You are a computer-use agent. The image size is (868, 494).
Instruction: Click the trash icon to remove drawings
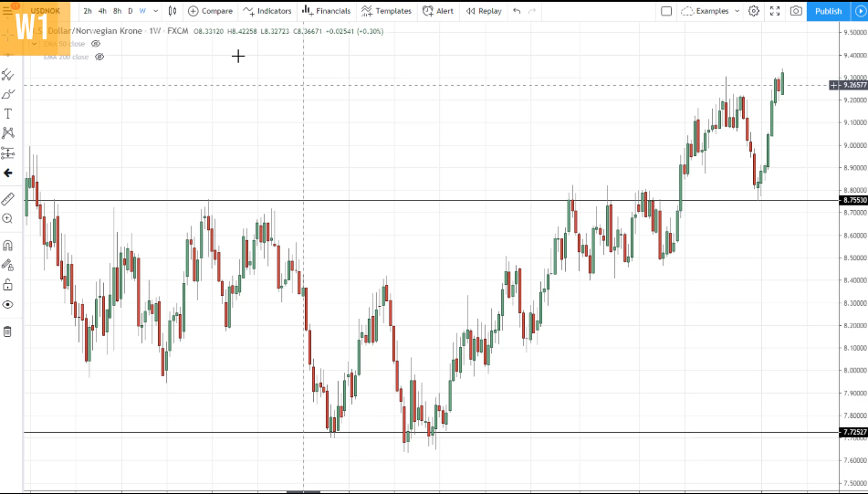7,331
